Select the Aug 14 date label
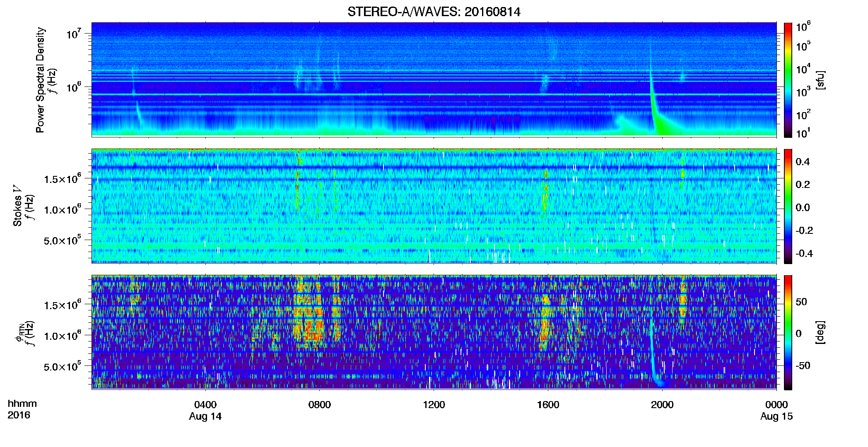868x447 pixels. tap(205, 416)
